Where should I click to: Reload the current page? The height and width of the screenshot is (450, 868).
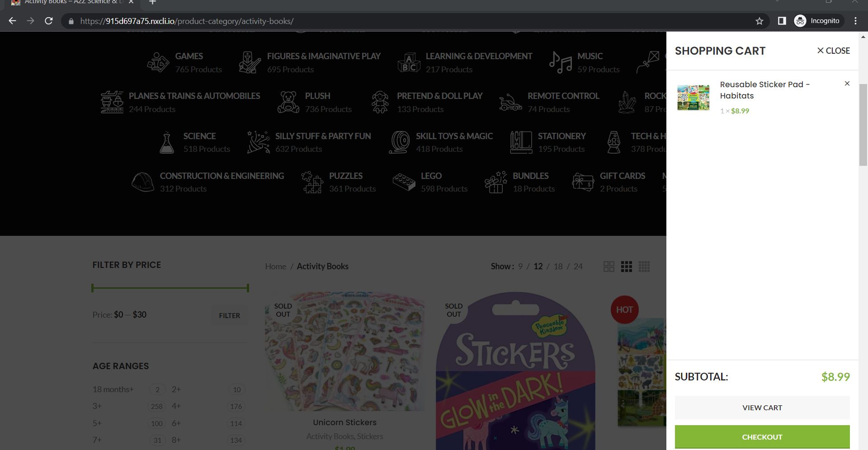point(49,21)
